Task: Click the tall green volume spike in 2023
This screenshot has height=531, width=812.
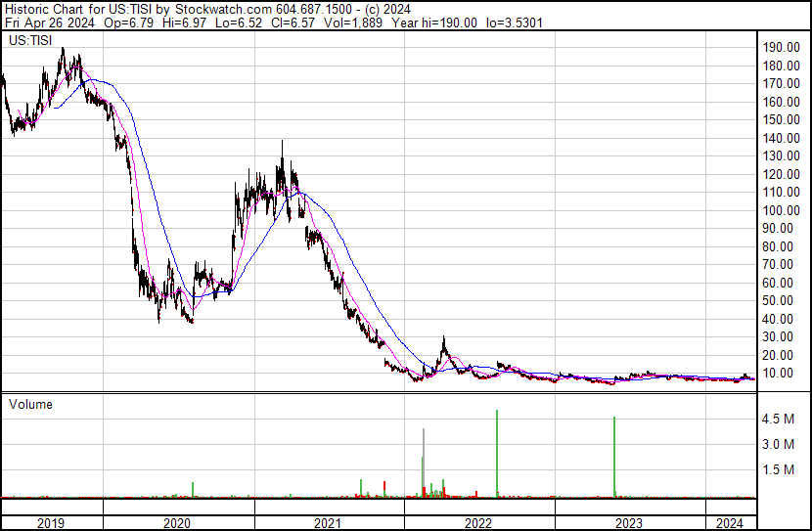Action: (x=614, y=457)
